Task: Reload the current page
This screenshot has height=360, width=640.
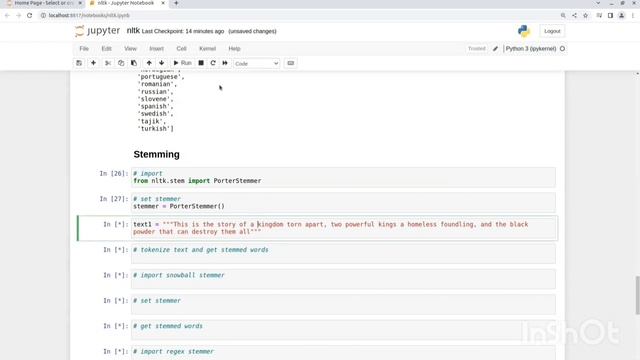Action: click(29, 16)
